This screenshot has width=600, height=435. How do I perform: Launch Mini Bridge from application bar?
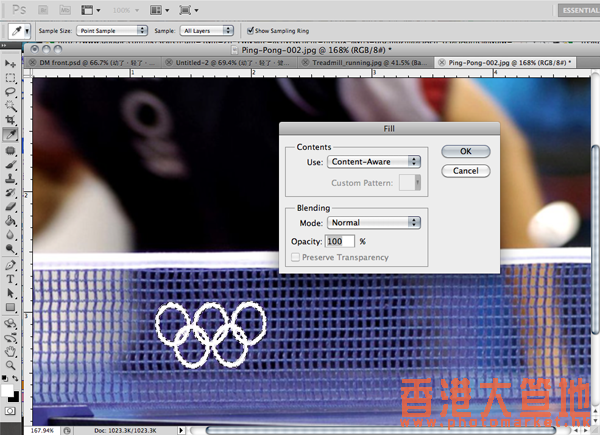coord(65,10)
